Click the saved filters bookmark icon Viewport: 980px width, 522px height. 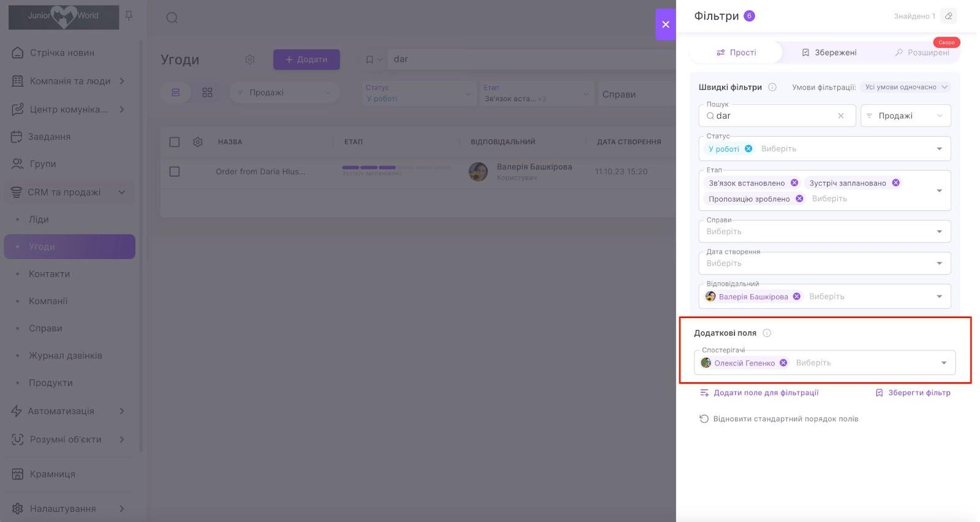pyautogui.click(x=370, y=59)
